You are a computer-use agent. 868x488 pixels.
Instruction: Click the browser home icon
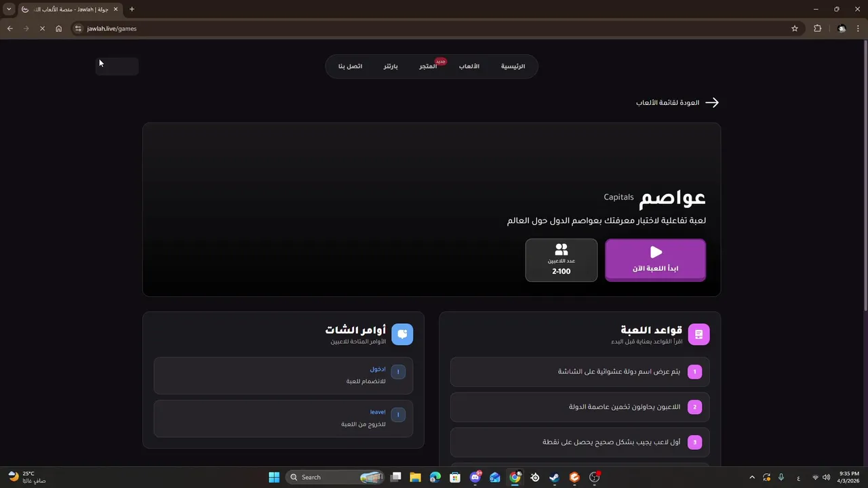58,28
